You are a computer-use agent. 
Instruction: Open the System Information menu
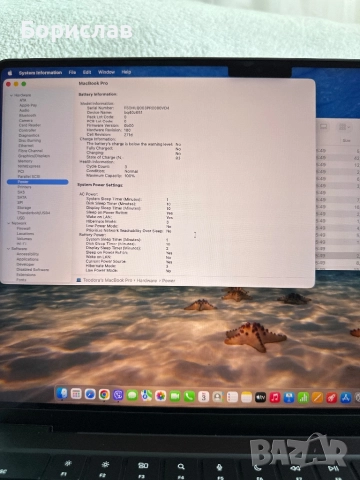tap(40, 73)
